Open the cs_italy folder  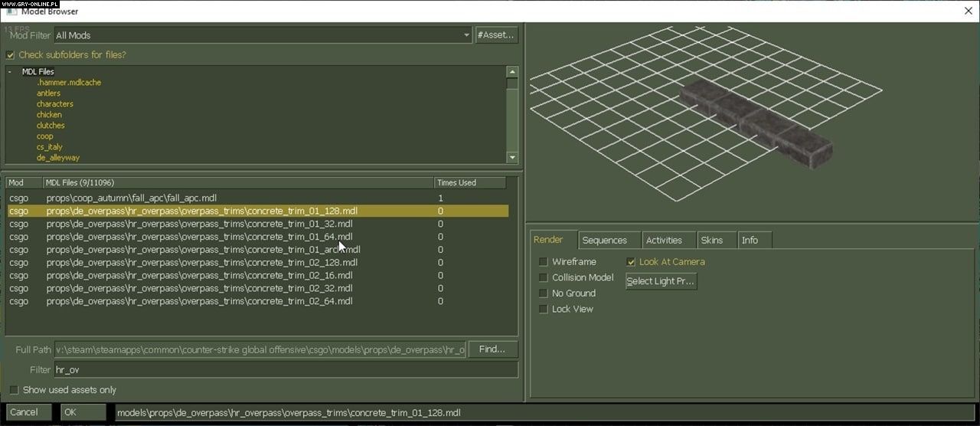tap(50, 147)
